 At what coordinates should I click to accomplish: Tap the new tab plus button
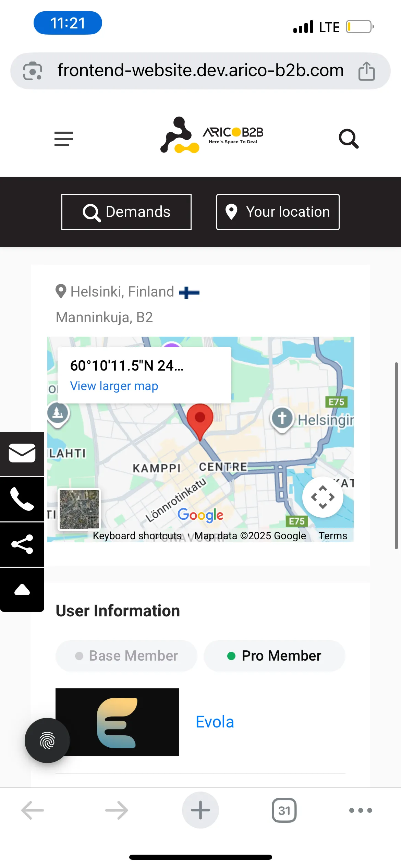(200, 810)
